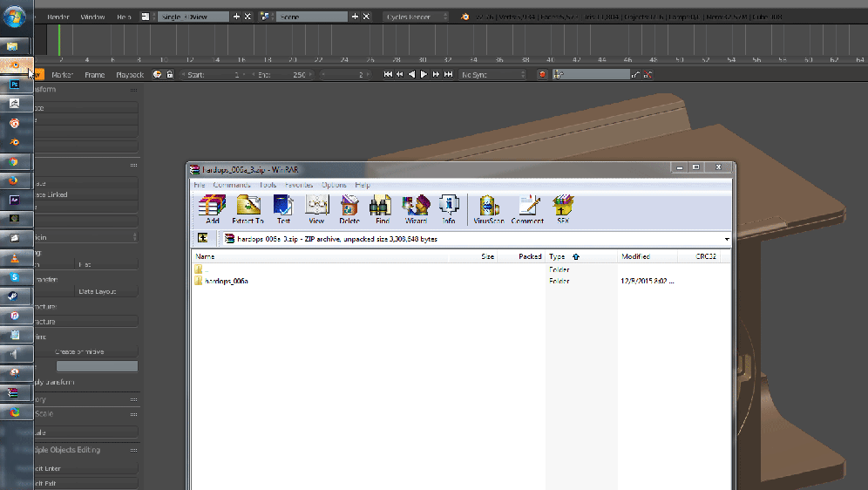Show archive Info via toolbar icon
The width and height of the screenshot is (868, 490).
click(449, 209)
